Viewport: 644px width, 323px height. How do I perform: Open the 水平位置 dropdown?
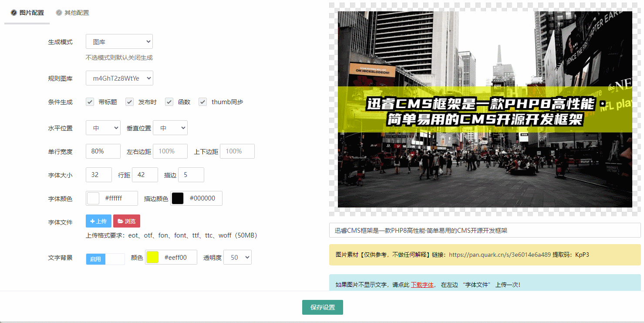103,128
